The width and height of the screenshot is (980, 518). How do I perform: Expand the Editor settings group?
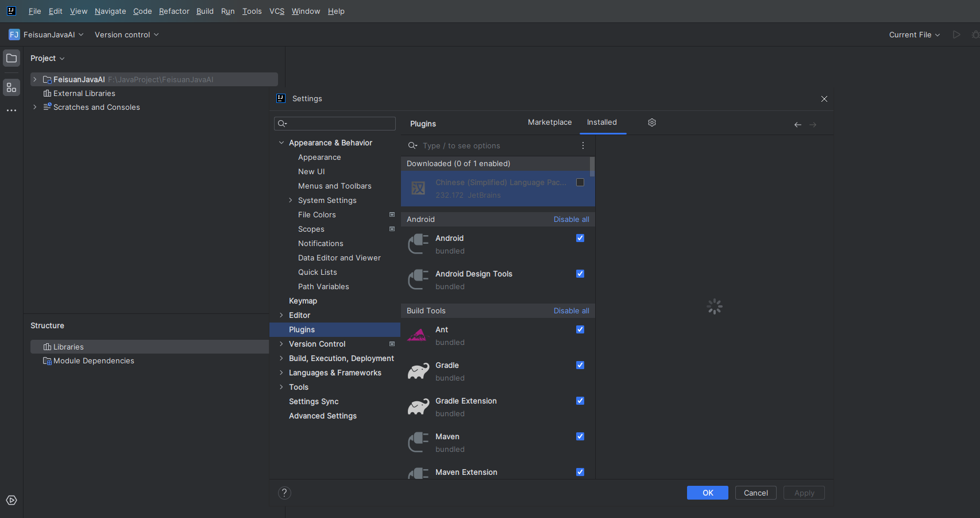(281, 315)
